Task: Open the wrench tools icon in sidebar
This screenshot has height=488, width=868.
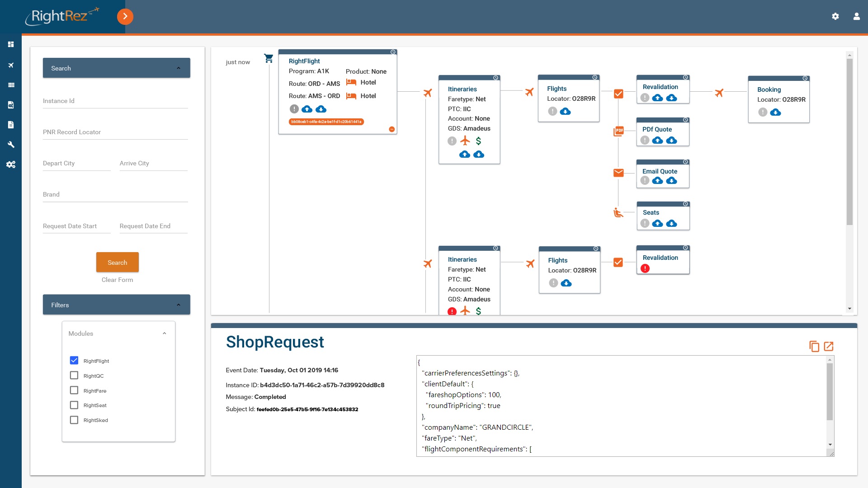Action: (x=11, y=145)
